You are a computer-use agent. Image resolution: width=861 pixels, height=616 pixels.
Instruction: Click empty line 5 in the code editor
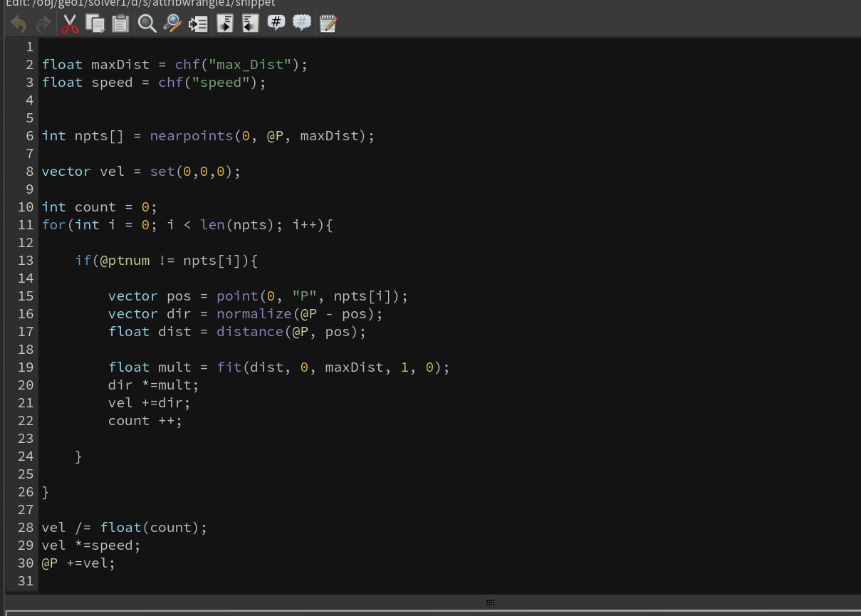click(449, 118)
